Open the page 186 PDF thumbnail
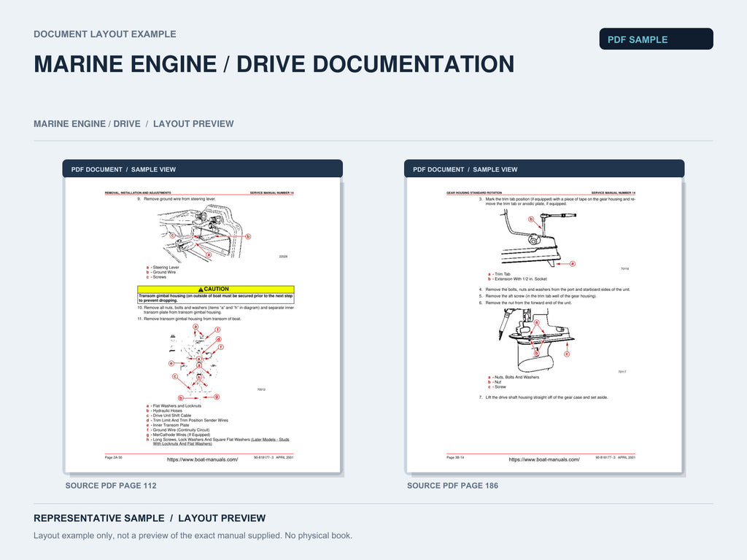This screenshot has height=560, width=747. [544, 325]
